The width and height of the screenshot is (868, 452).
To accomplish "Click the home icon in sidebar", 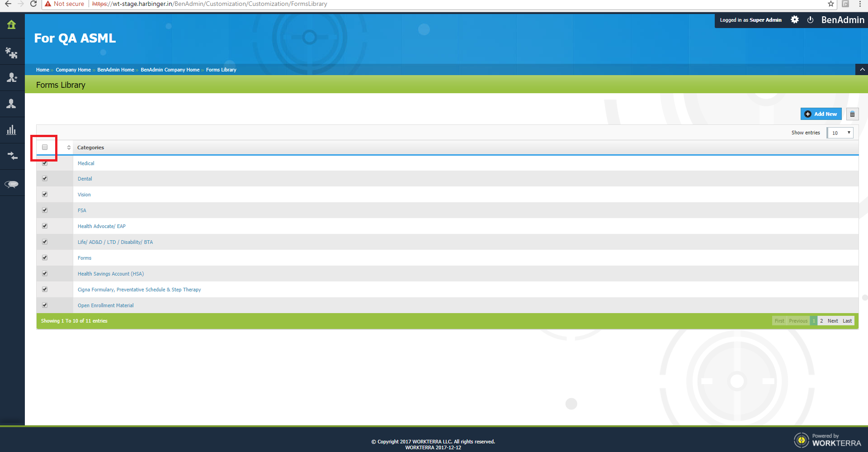I will click(x=12, y=25).
